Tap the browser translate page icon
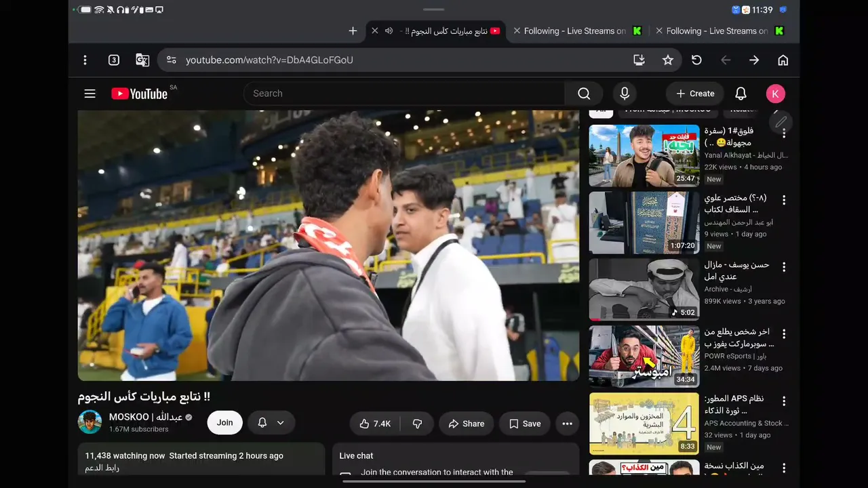 (142, 60)
